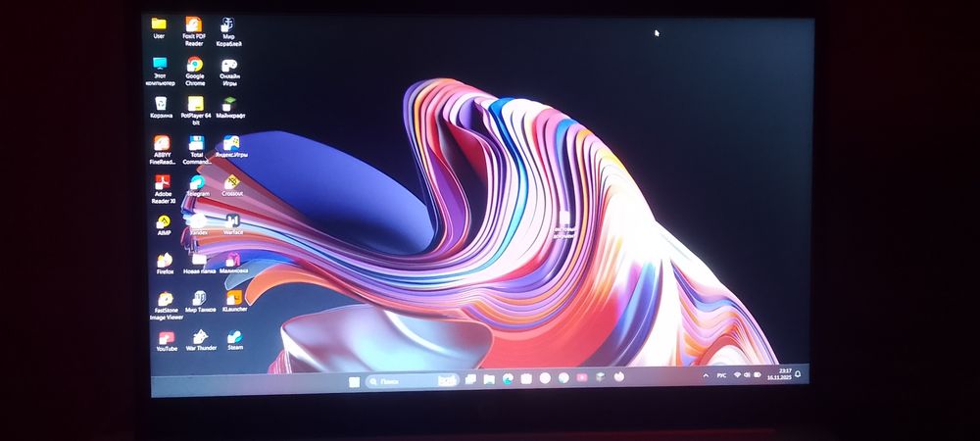Screen dimensions: 980x441
Task: Launch the Yandex browser shortcut
Action: (198, 224)
